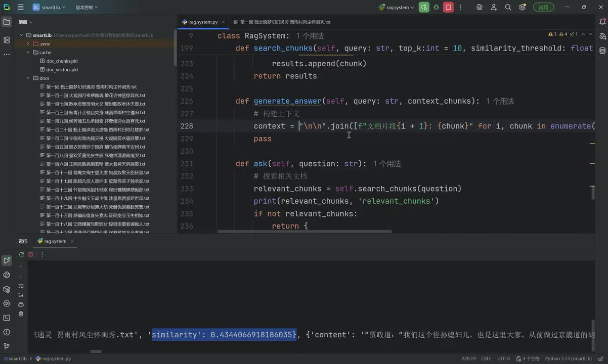This screenshot has width=608, height=364.
Task: Open the main hamburger menu
Action: (x=20, y=7)
